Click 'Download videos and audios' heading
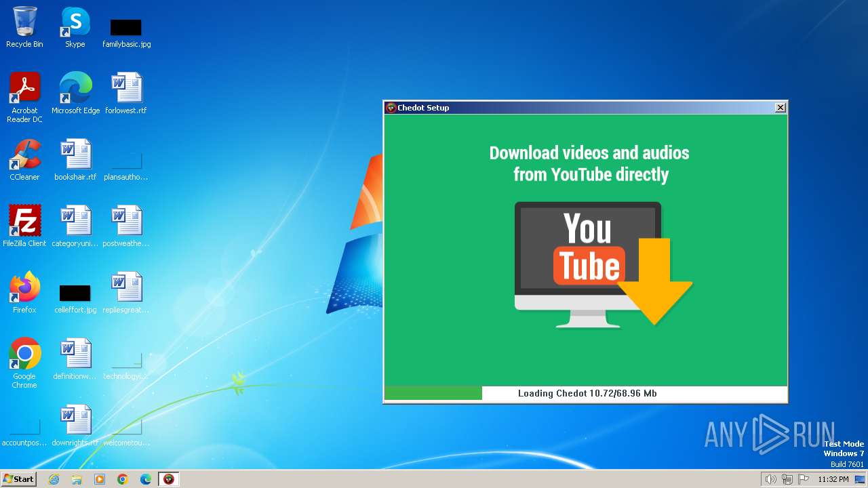The width and height of the screenshot is (868, 488). pyautogui.click(x=589, y=153)
